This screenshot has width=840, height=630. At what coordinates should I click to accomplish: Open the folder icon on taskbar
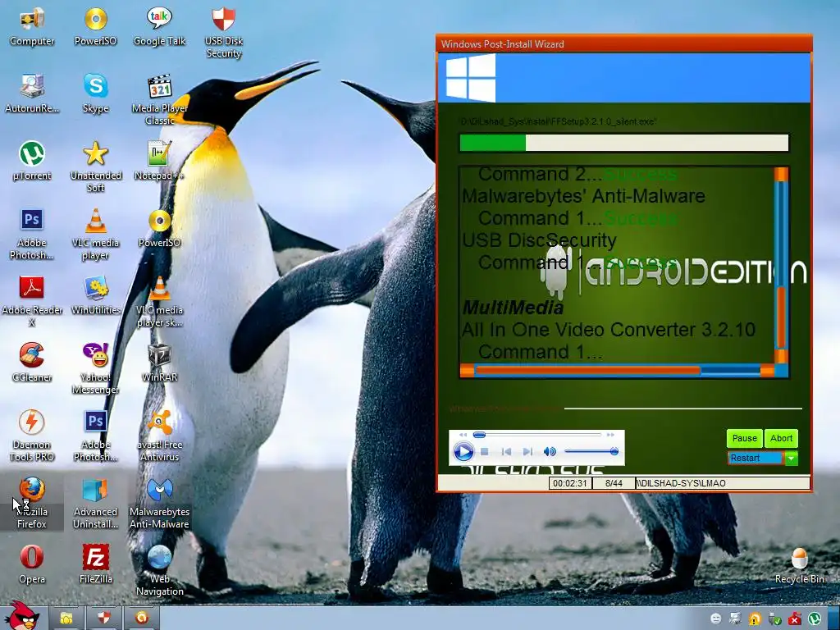coord(66,619)
